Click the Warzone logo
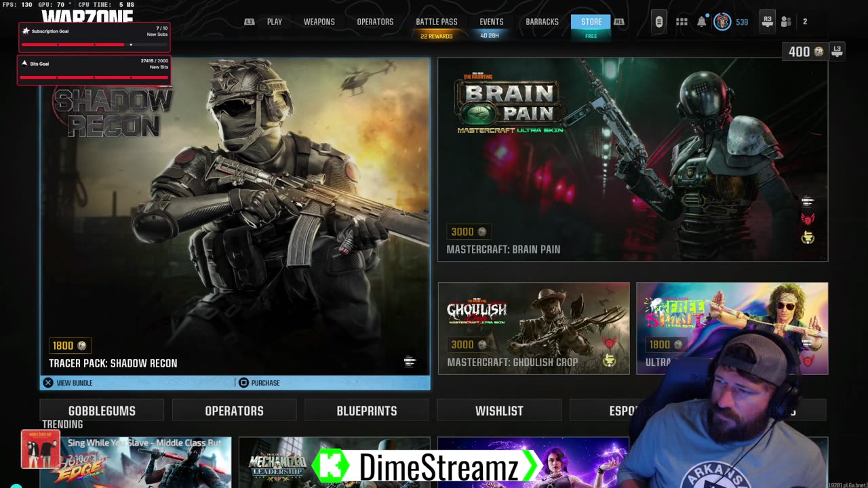 click(x=87, y=16)
